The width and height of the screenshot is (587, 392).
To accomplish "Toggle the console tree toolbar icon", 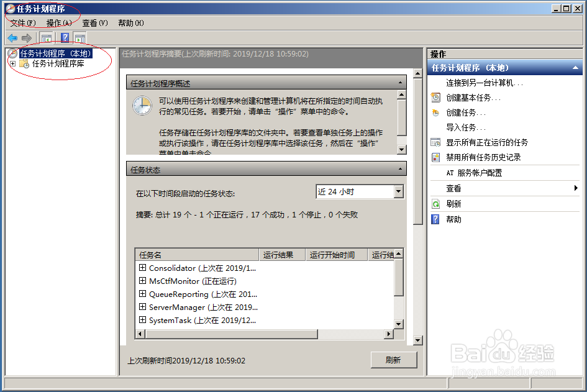I will [x=47, y=37].
